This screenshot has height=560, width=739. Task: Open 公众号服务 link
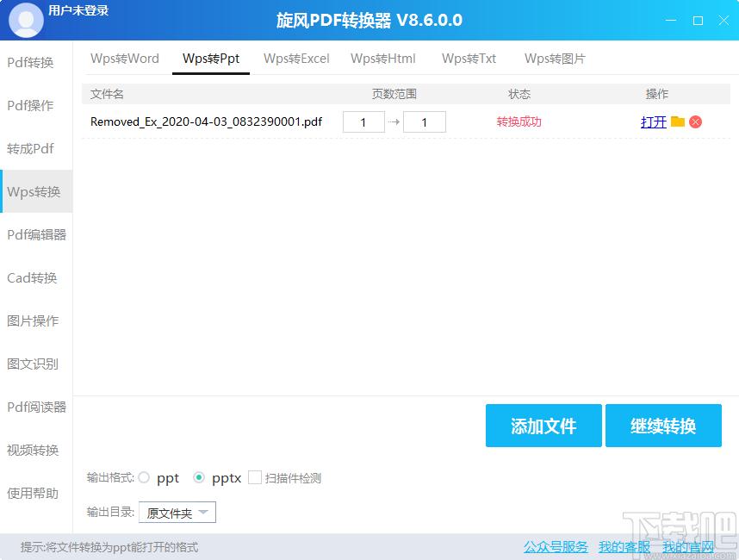click(x=556, y=547)
